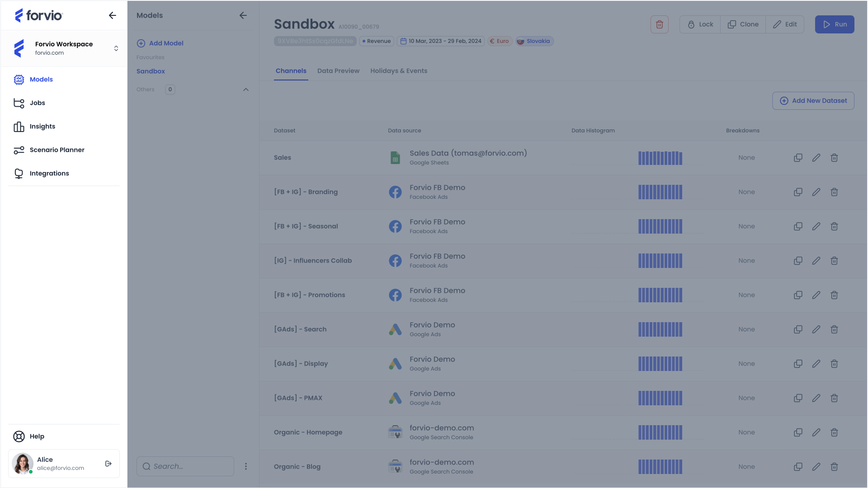
Task: Open the three-dot menu beside Search
Action: 246,466
